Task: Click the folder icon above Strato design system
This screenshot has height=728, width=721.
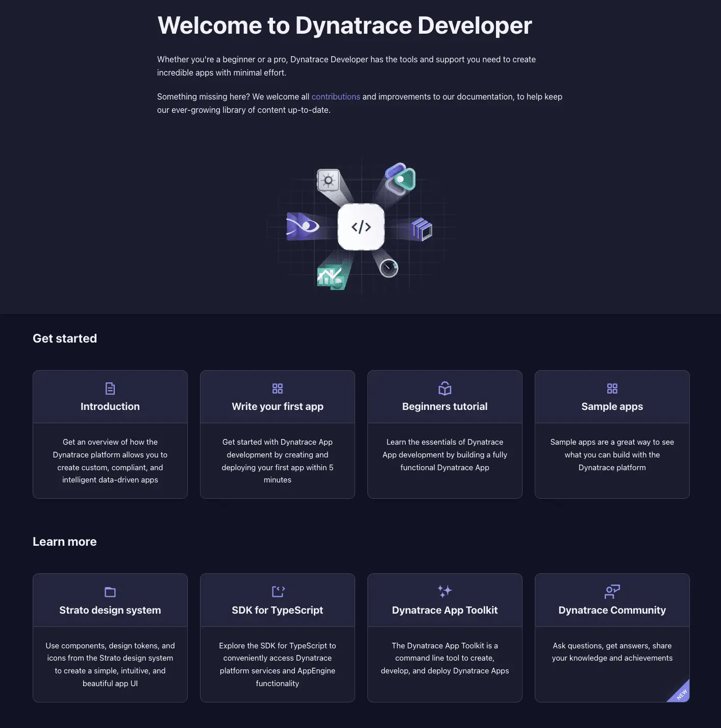Action: (110, 592)
